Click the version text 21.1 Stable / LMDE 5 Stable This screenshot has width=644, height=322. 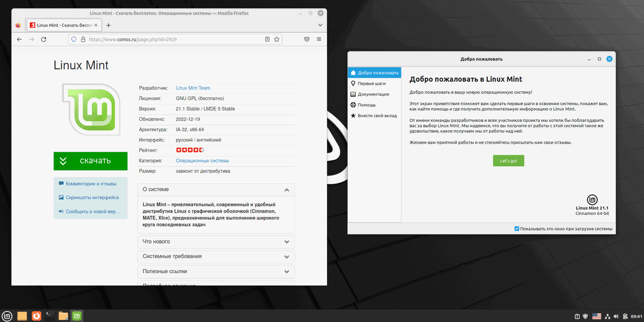pyautogui.click(x=206, y=109)
